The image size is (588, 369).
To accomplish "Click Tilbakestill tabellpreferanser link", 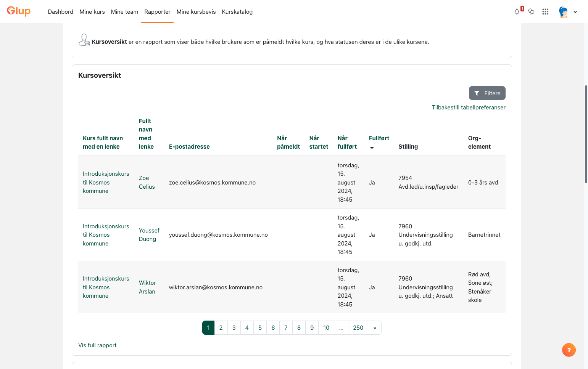I will point(469,107).
